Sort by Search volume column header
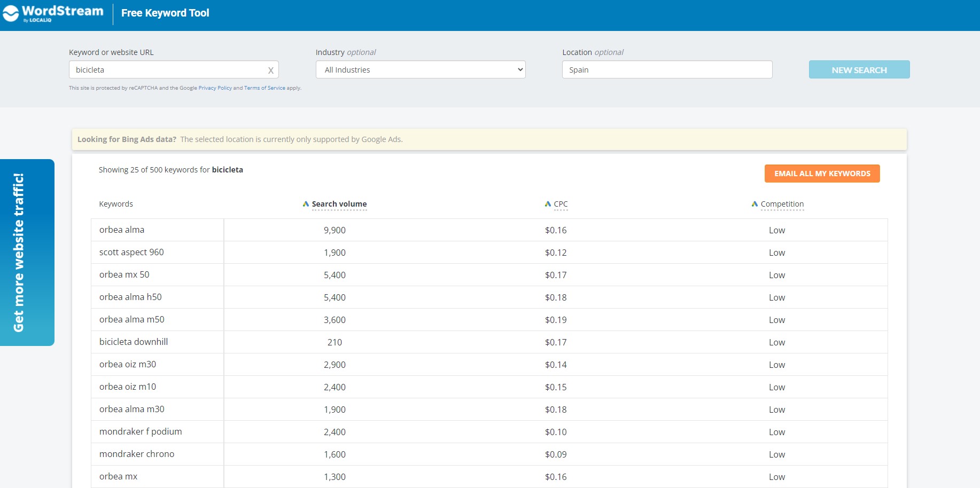The height and width of the screenshot is (488, 980). 339,204
